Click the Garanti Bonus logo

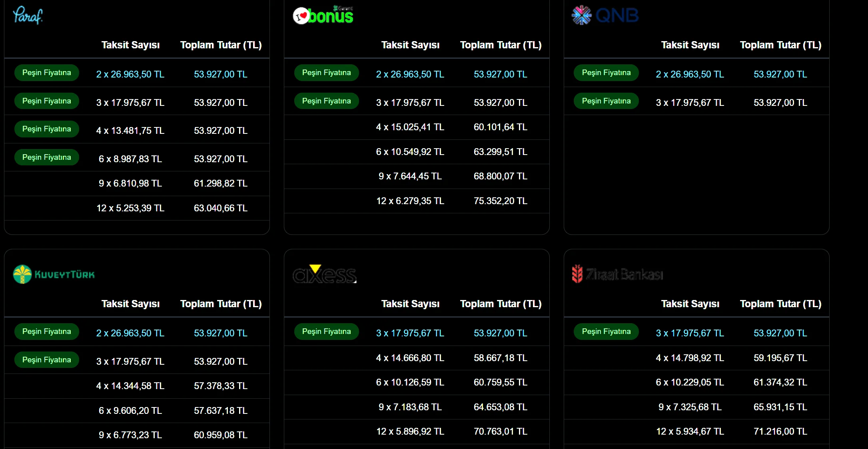pyautogui.click(x=323, y=16)
